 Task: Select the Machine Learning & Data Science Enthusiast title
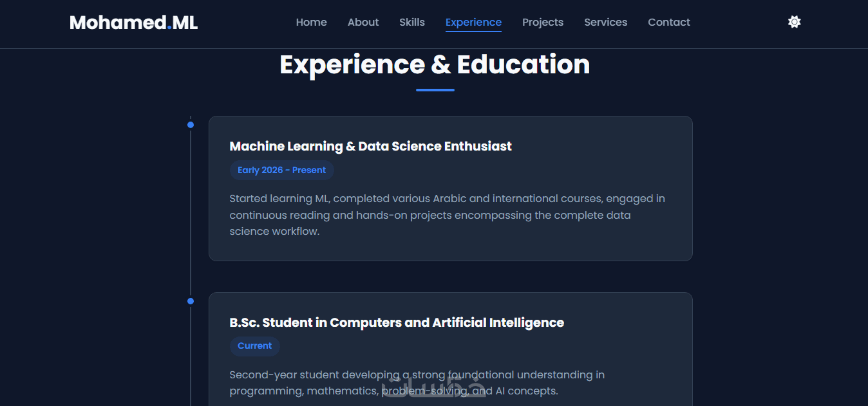[370, 146]
